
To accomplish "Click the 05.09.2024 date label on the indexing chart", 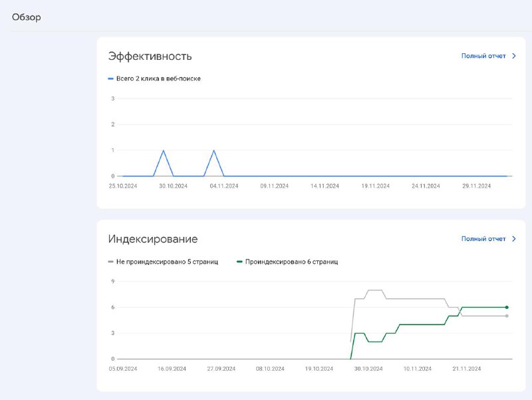I will (122, 369).
